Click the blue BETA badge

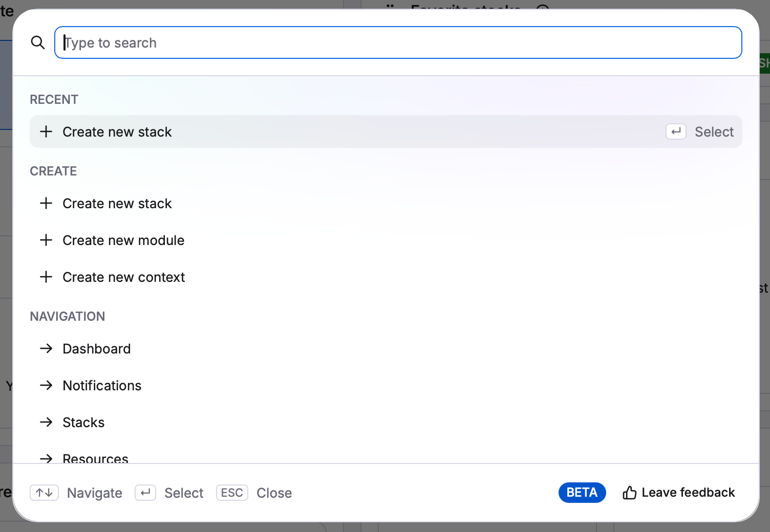coord(582,493)
